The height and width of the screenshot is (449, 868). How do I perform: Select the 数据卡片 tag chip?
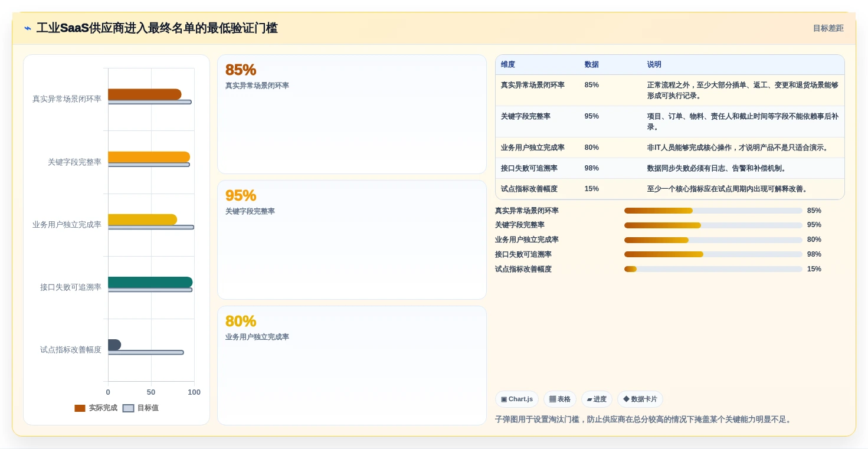click(x=640, y=399)
